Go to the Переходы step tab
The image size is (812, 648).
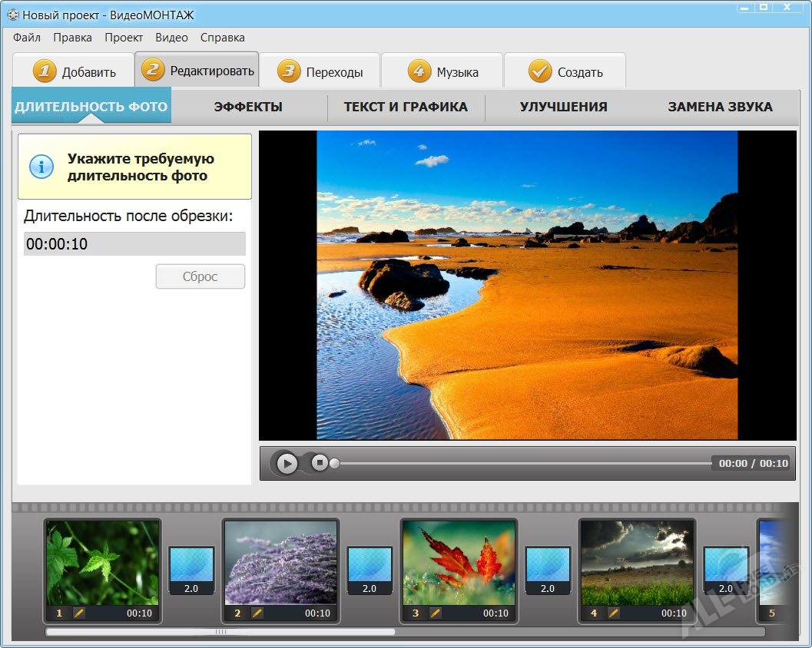(320, 72)
